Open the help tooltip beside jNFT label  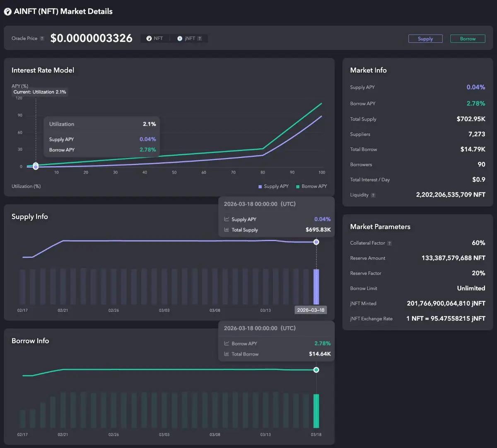pos(200,39)
